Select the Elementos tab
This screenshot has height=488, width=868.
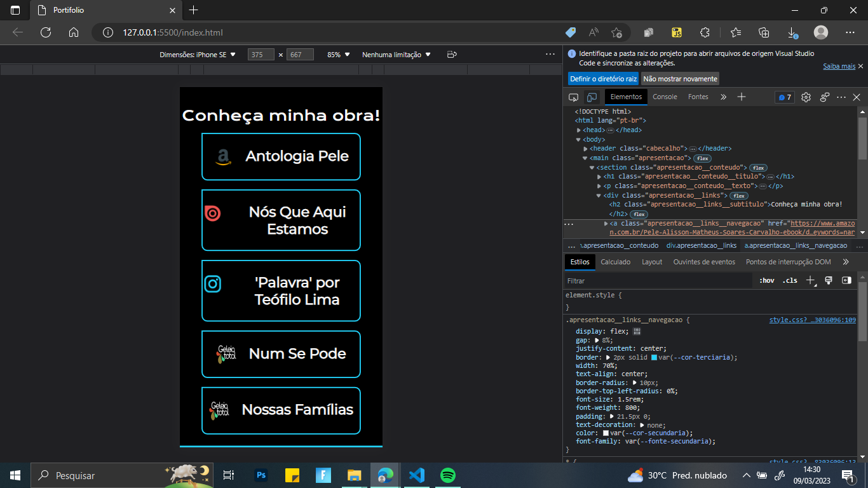pos(626,97)
